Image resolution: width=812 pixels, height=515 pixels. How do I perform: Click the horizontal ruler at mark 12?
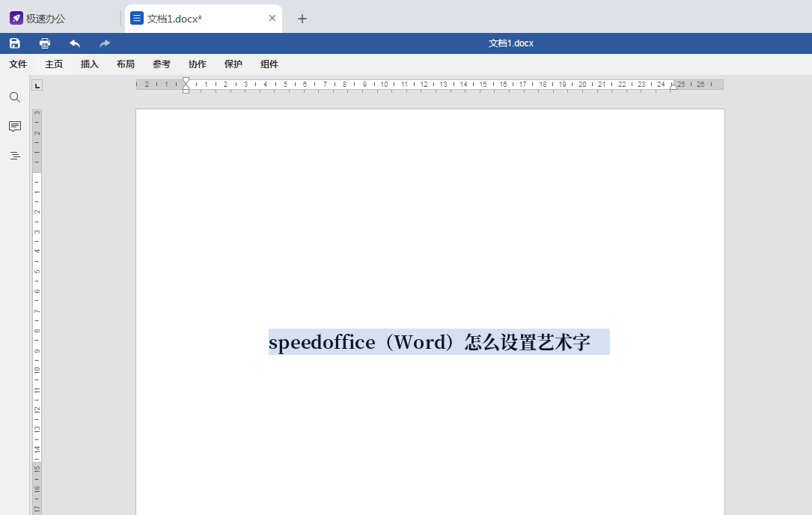click(424, 85)
